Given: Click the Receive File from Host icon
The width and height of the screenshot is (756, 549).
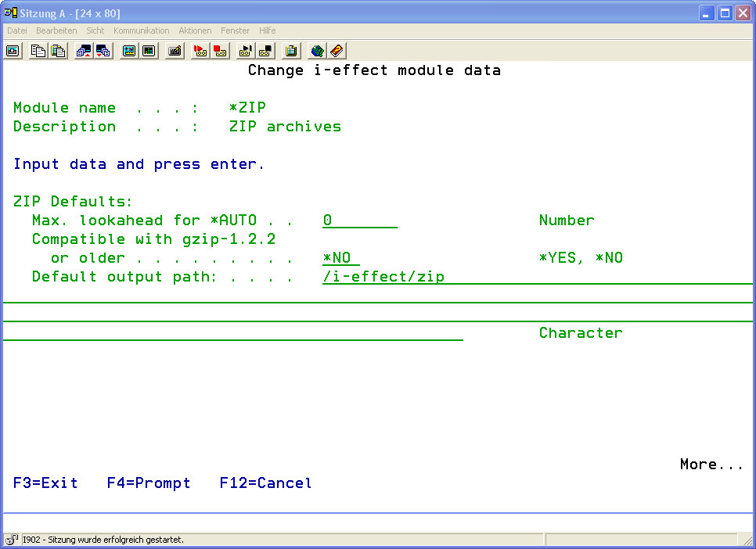Looking at the screenshot, I should coord(103,51).
